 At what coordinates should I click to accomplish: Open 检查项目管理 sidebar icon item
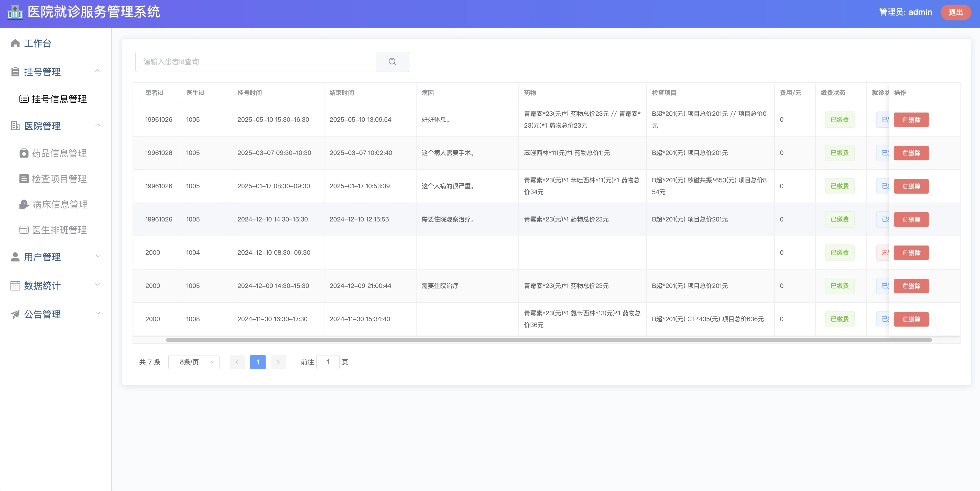coord(24,179)
